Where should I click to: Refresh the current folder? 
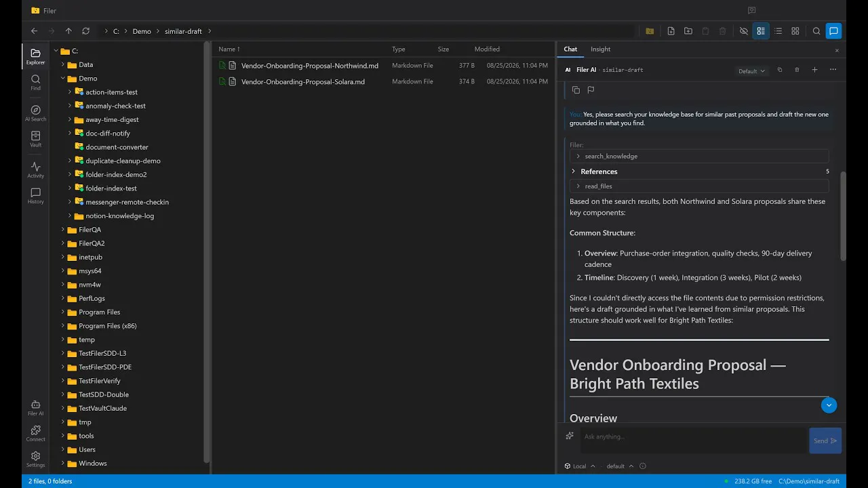pos(85,31)
